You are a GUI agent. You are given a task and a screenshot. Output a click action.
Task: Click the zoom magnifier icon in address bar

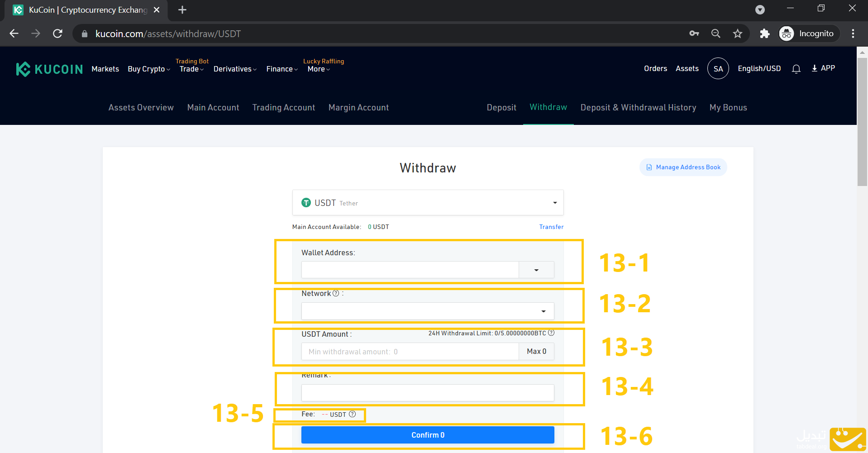[x=715, y=33]
